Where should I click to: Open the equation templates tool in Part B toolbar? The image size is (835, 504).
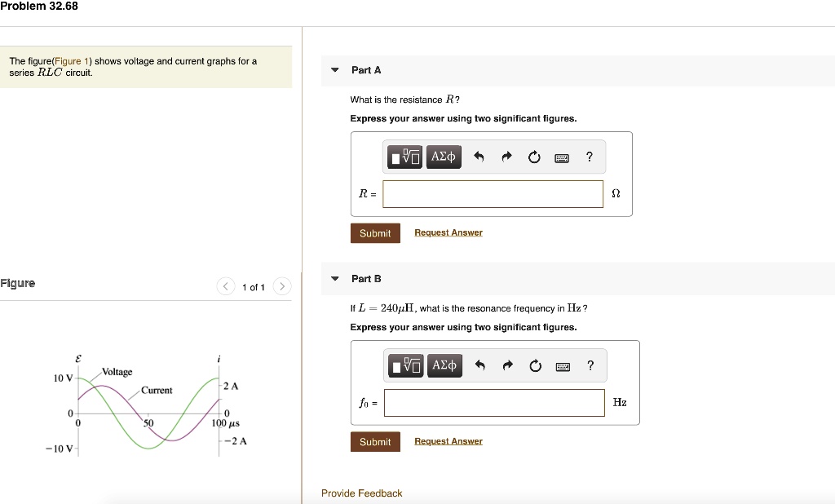(x=405, y=365)
